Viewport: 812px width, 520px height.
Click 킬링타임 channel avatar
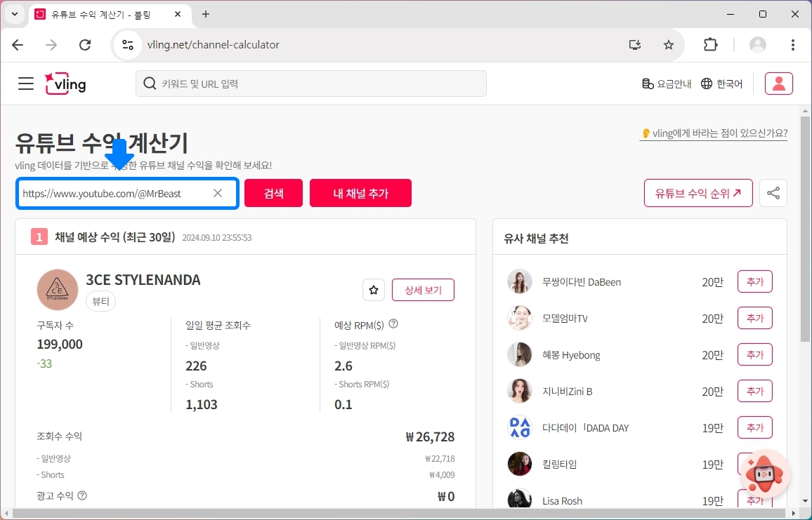click(519, 464)
